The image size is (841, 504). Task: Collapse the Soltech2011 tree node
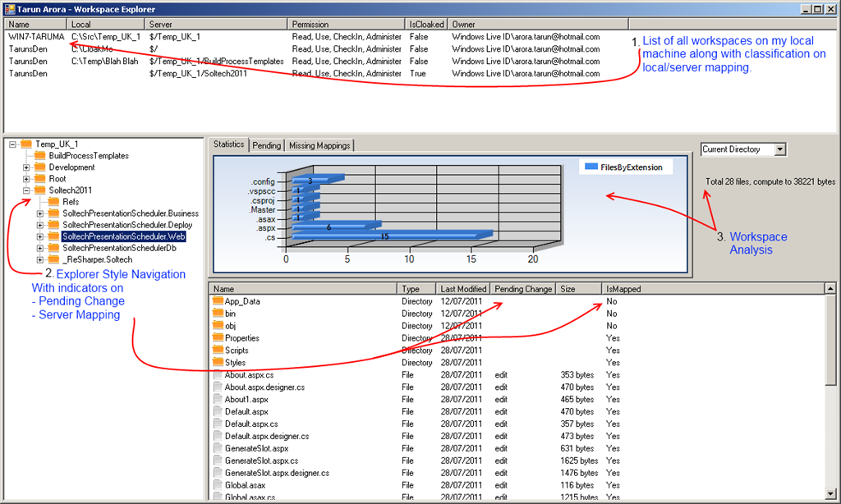(x=25, y=190)
